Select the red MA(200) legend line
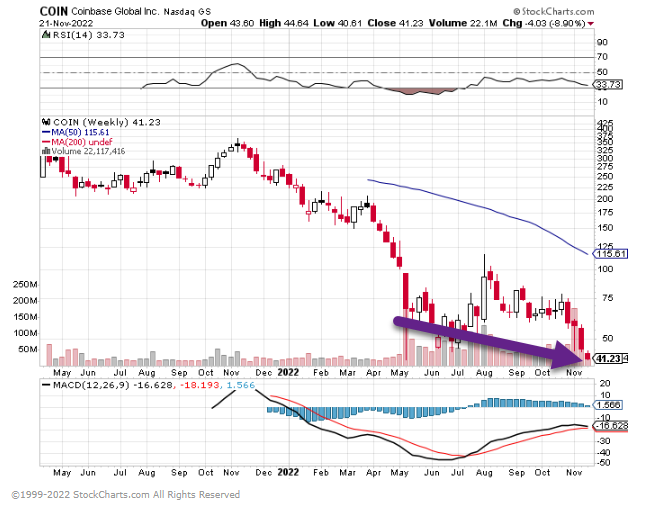Screen dimensions: 654x507 (46, 142)
